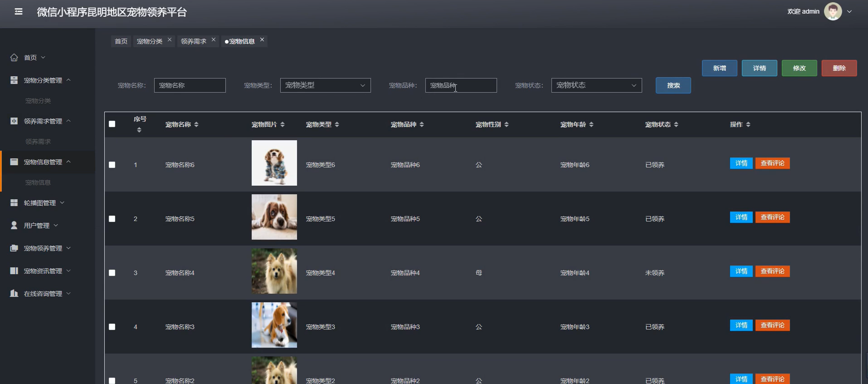This screenshot has width=868, height=384.
Task: Switch to the 宠物分类 tab
Action: [150, 41]
